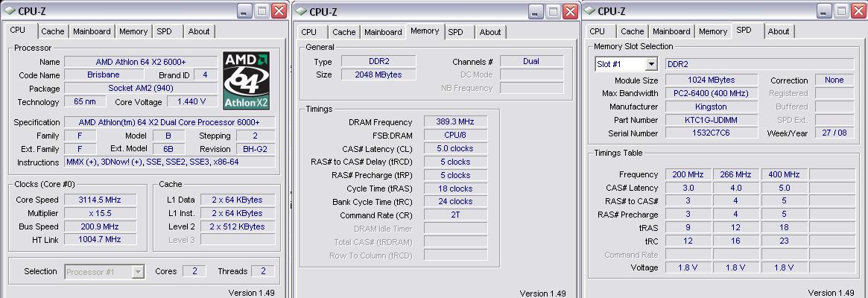Click the Core Voltage value '1.440 V'

click(191, 102)
